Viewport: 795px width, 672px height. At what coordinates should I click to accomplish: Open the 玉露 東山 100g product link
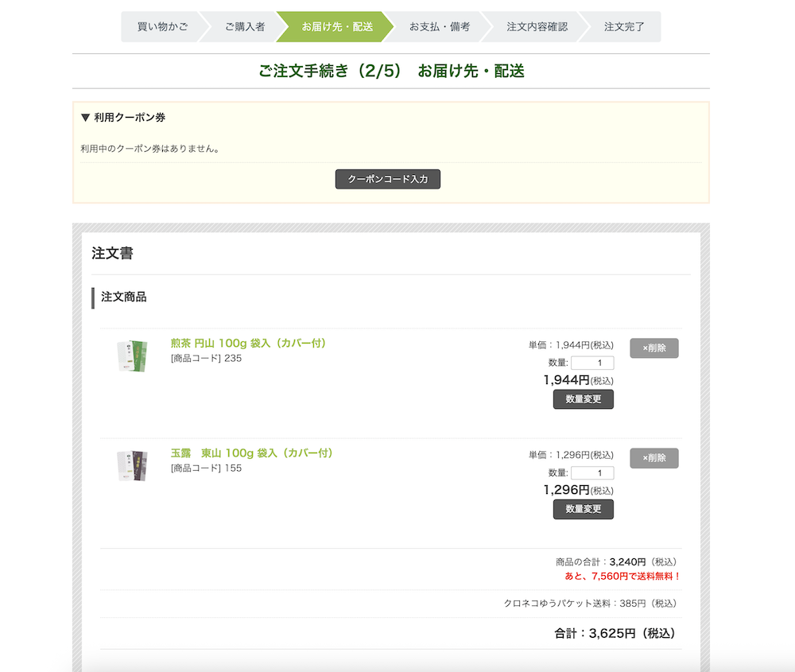point(252,453)
